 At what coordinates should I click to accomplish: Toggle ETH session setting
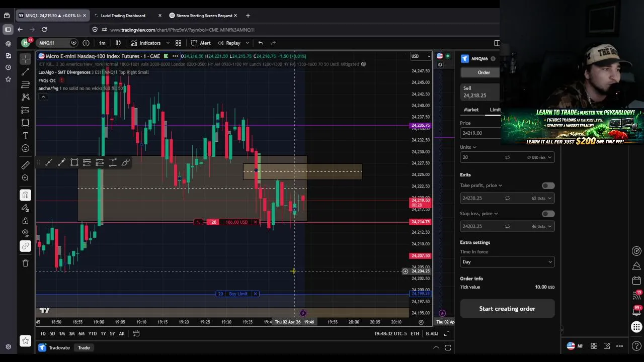[415, 333]
